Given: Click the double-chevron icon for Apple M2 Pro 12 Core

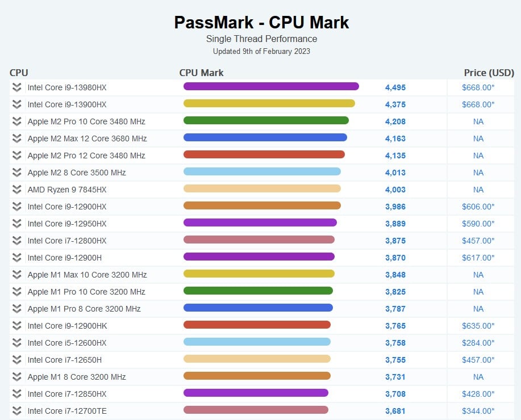Looking at the screenshot, I should [16, 156].
